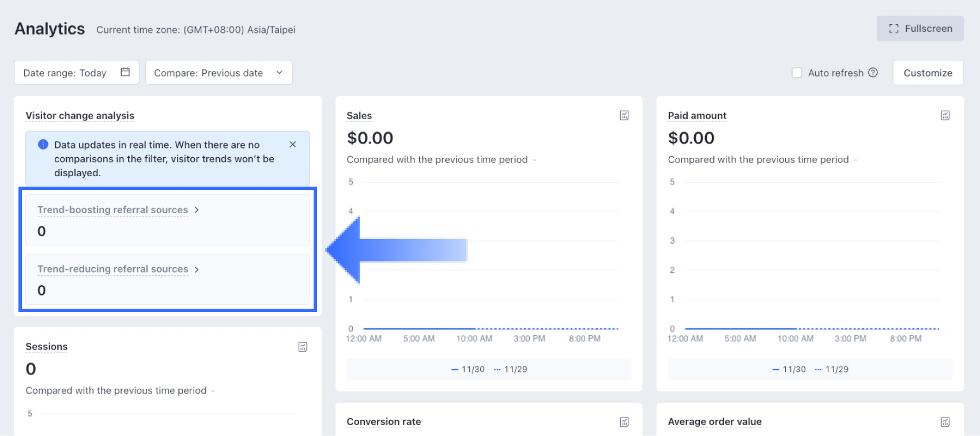
Task: Open the Sales card report icon
Action: click(x=624, y=116)
